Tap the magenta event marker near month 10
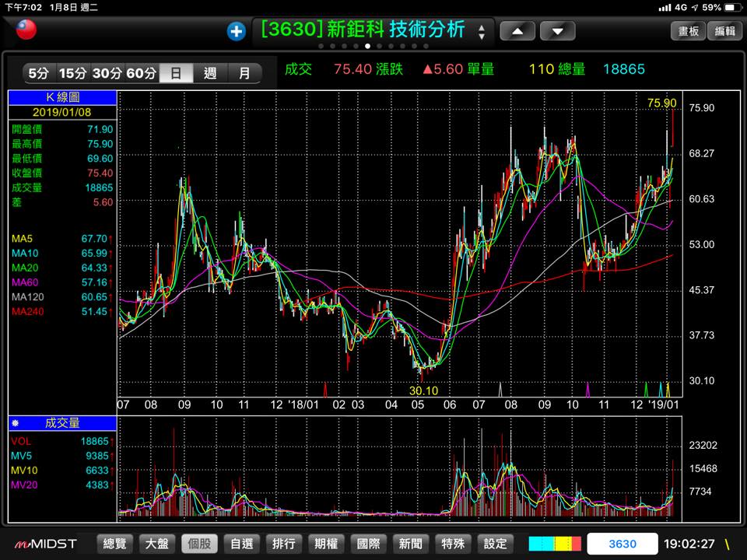Screen dimensions: 747x560 [x=587, y=390]
